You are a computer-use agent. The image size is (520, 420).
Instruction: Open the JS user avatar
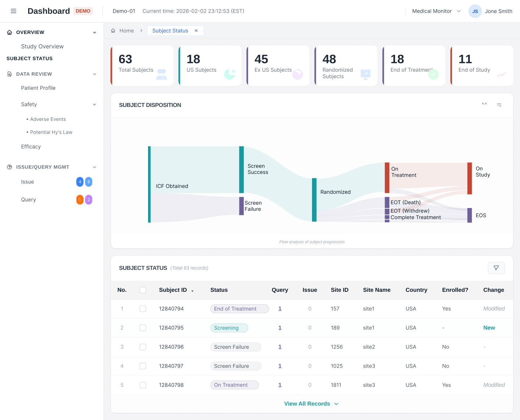(x=475, y=11)
